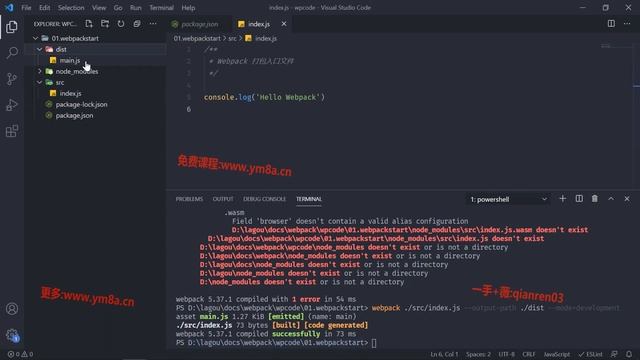This screenshot has height=360, width=640.
Task: Select the TERMINAL panel tab
Action: [309, 199]
